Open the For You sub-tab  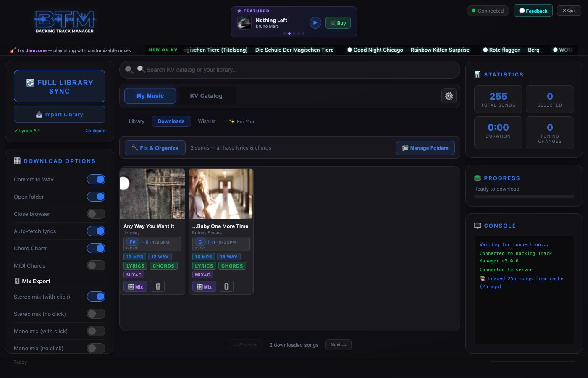(x=241, y=121)
